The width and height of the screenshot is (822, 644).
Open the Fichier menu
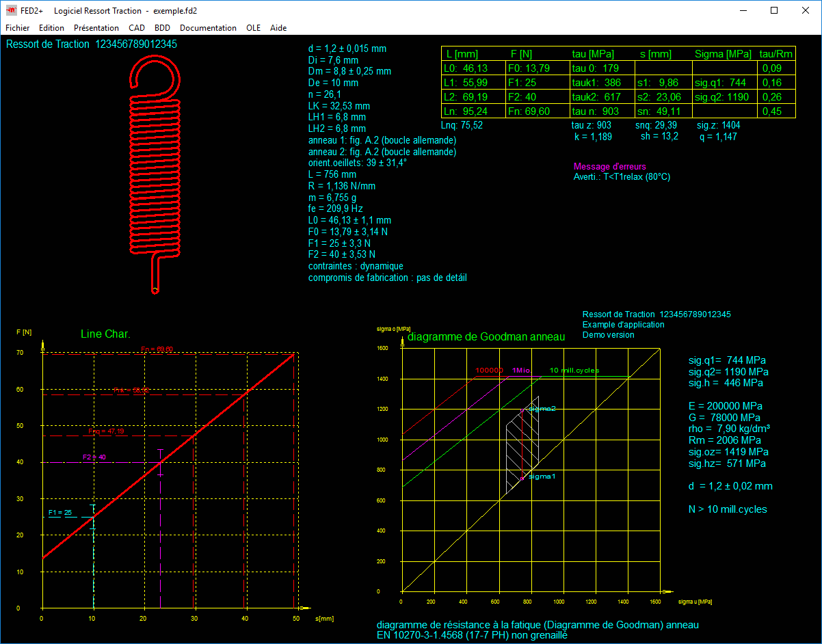pos(18,28)
